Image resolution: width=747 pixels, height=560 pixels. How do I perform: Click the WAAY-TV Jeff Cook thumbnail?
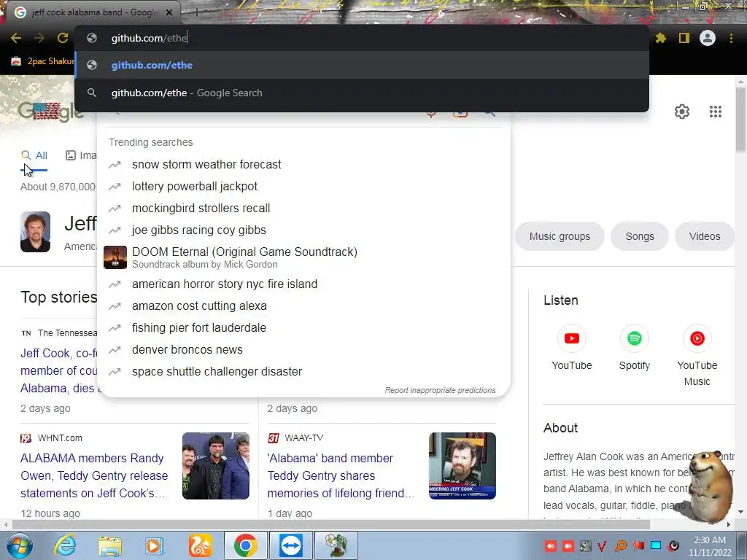coord(462,466)
